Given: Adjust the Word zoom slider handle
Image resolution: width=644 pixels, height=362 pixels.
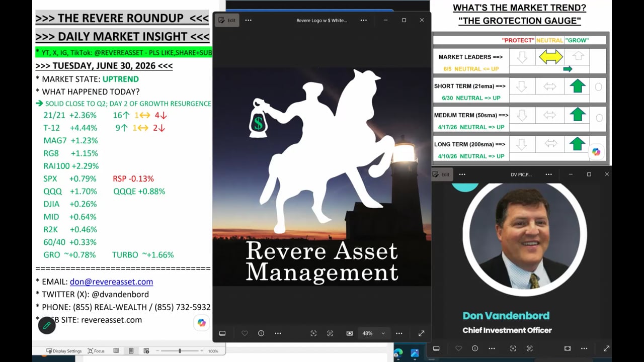Looking at the screenshot, I should (180, 351).
